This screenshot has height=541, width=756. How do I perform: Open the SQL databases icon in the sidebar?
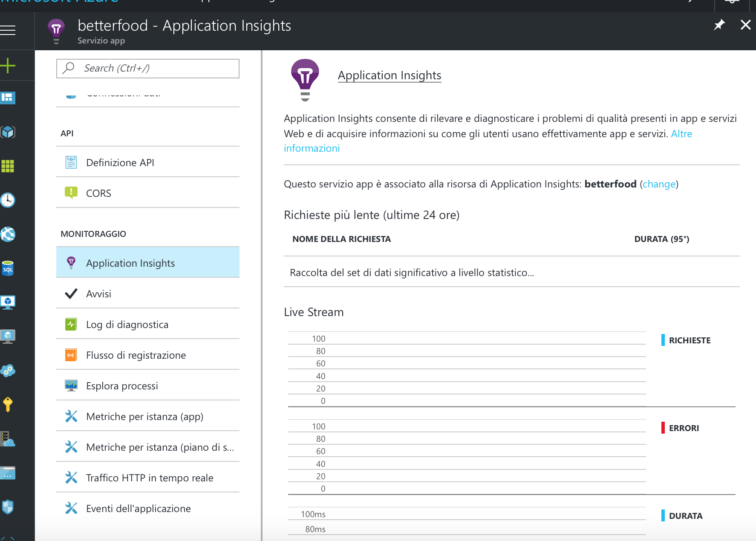pyautogui.click(x=8, y=268)
